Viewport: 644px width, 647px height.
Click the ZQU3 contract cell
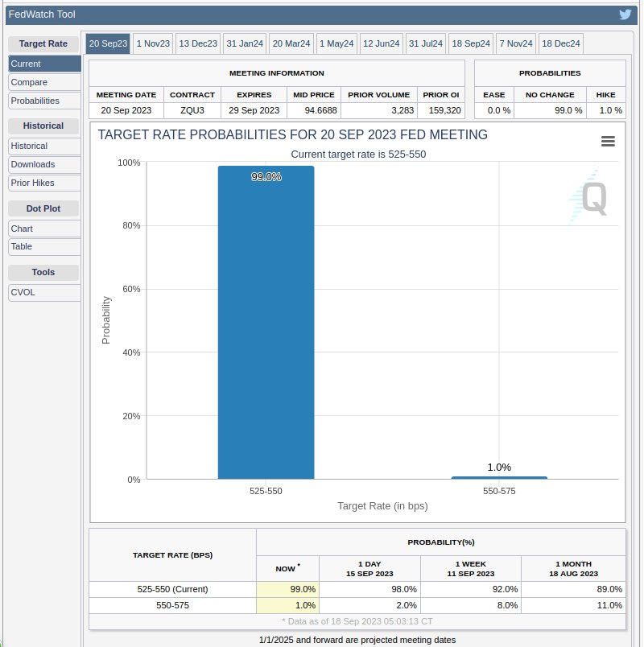coord(192,110)
